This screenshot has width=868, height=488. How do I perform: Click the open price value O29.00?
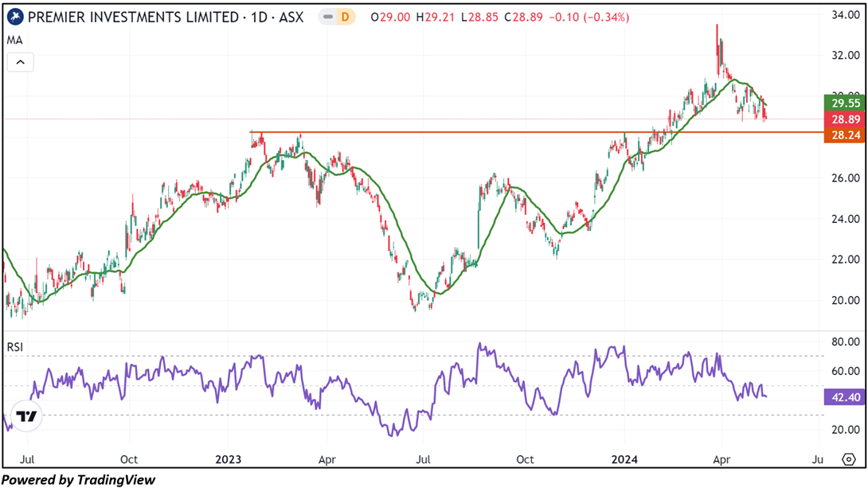(x=390, y=18)
